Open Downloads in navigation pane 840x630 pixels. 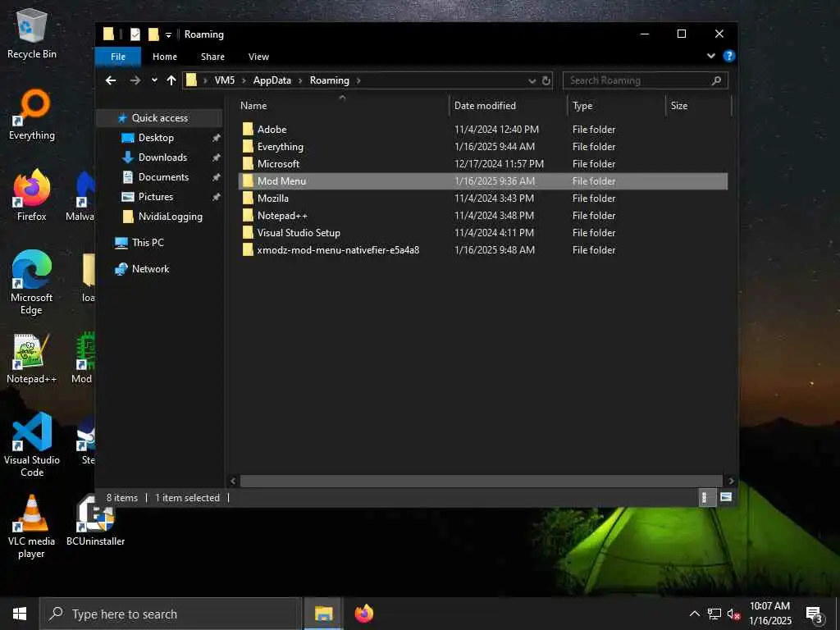pyautogui.click(x=163, y=157)
